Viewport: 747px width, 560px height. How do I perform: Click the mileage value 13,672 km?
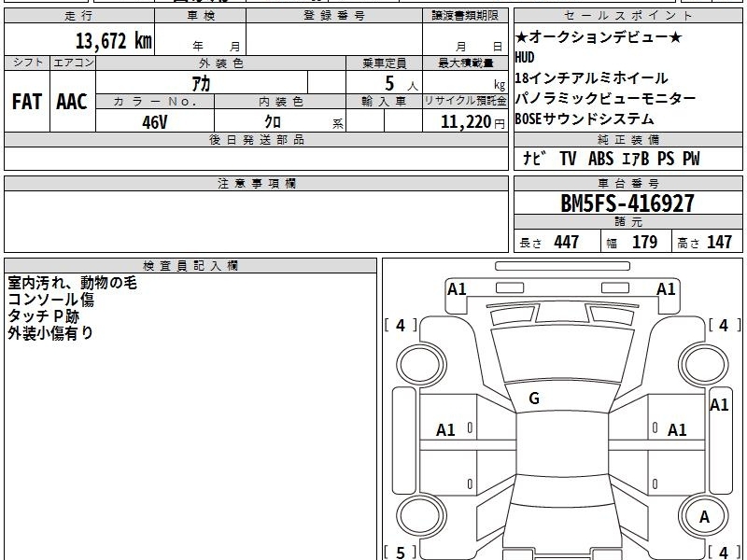coord(113,40)
